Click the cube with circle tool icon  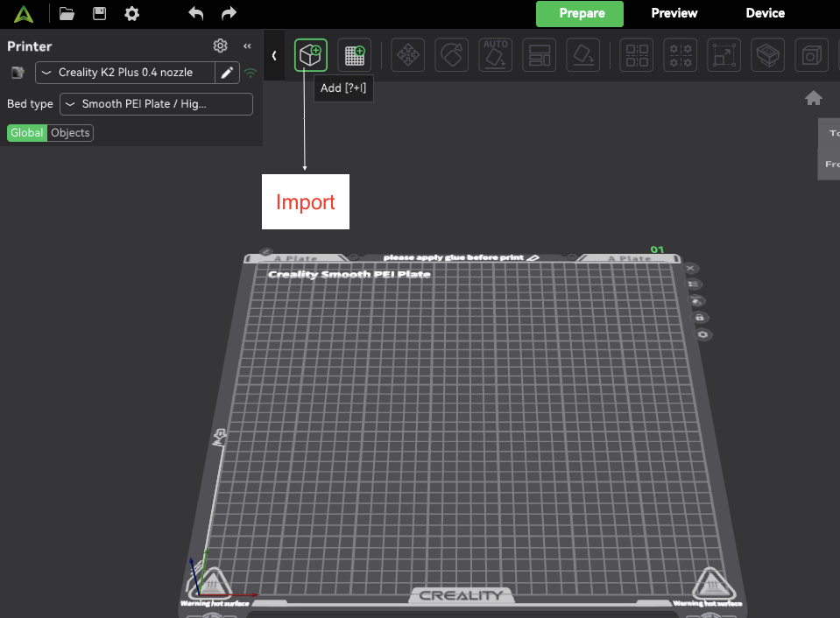click(x=812, y=54)
